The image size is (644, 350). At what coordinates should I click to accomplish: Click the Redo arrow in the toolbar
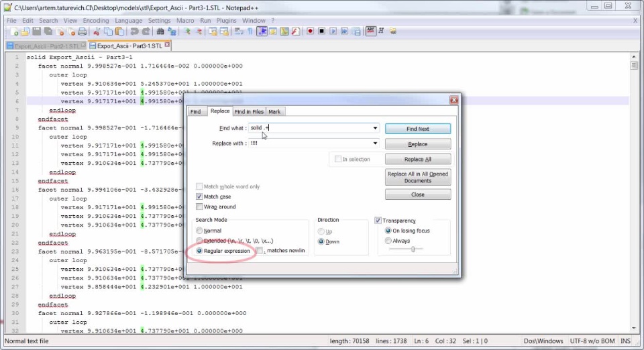point(146,32)
